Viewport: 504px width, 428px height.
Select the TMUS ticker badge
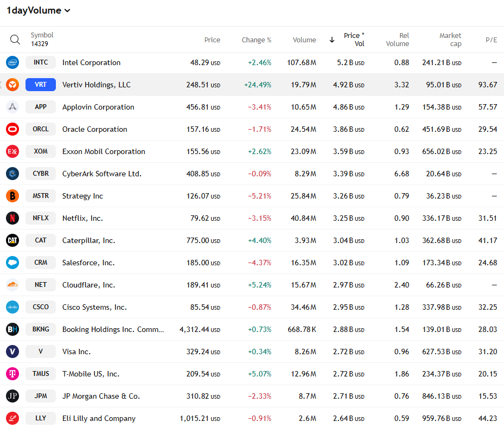[41, 374]
